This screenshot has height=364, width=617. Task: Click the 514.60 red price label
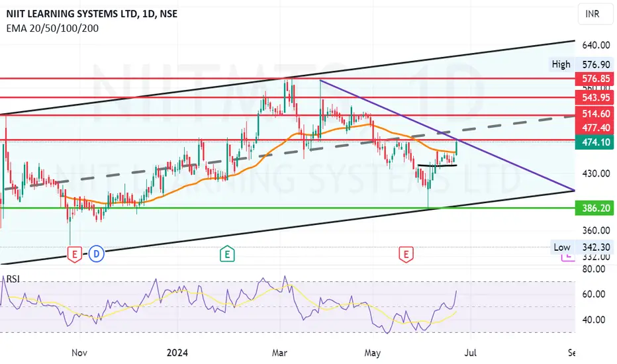pyautogui.click(x=594, y=114)
